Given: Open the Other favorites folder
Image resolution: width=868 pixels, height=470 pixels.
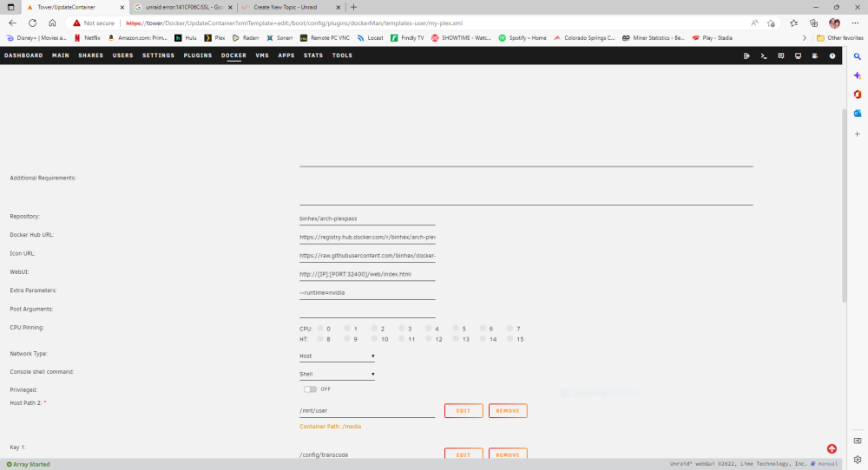Looking at the screenshot, I should click(839, 38).
